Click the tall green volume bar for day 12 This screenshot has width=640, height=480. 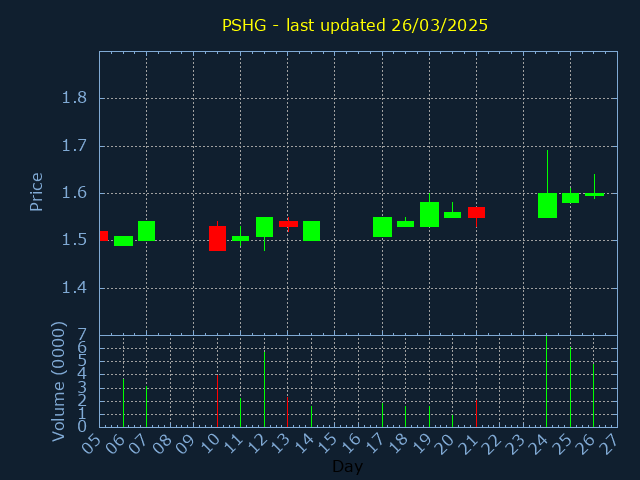point(264,389)
